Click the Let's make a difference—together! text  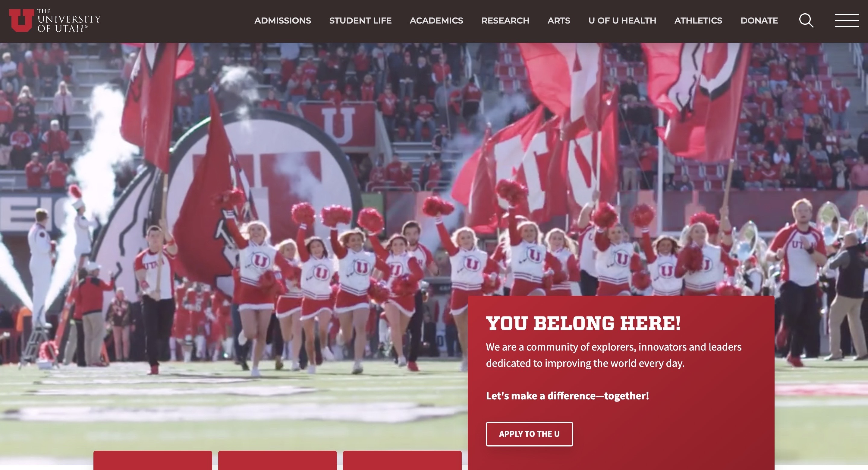point(567,395)
